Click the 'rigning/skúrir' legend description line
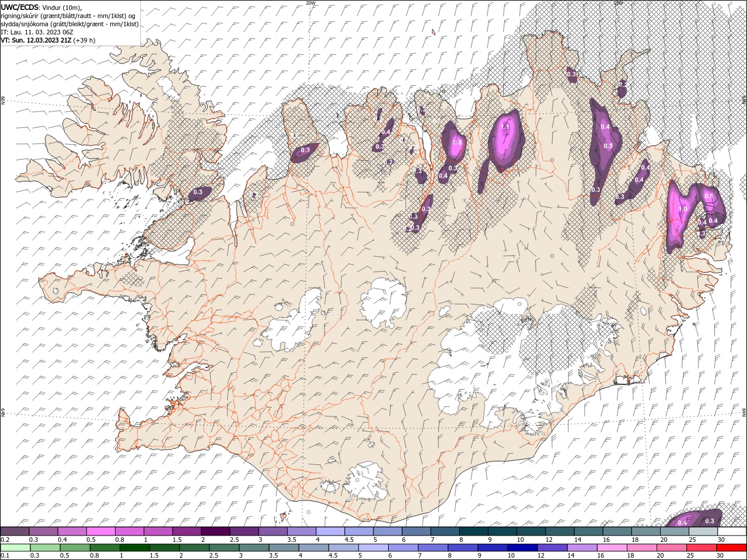The height and width of the screenshot is (560, 747). (x=68, y=15)
